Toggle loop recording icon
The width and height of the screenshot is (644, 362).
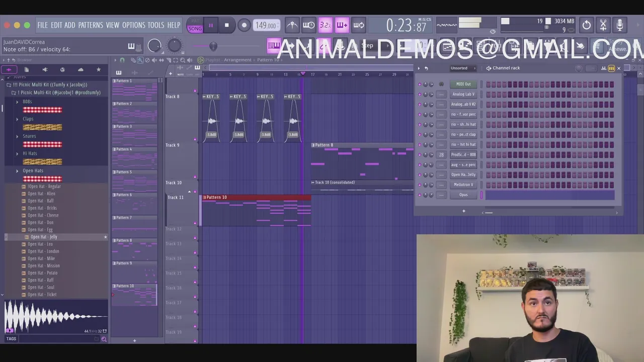[x=358, y=25]
